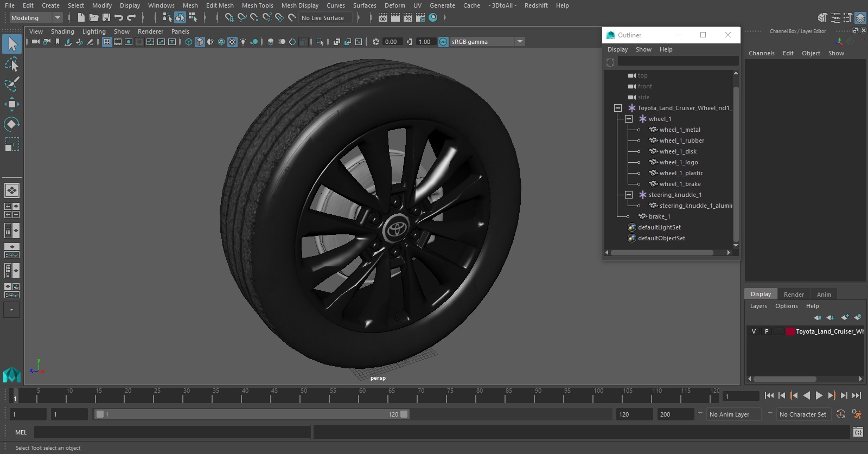The image size is (868, 454).
Task: Create a new scene file
Action: pyautogui.click(x=81, y=17)
